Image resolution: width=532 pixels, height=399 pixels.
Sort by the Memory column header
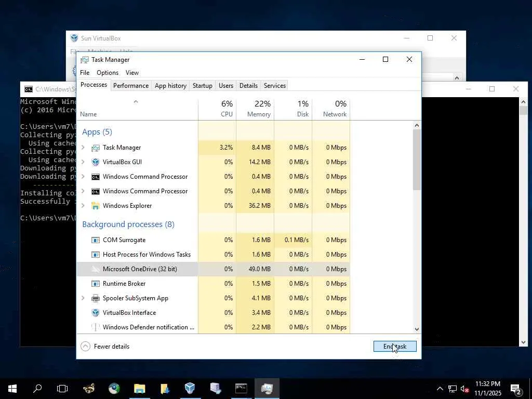coord(255,109)
